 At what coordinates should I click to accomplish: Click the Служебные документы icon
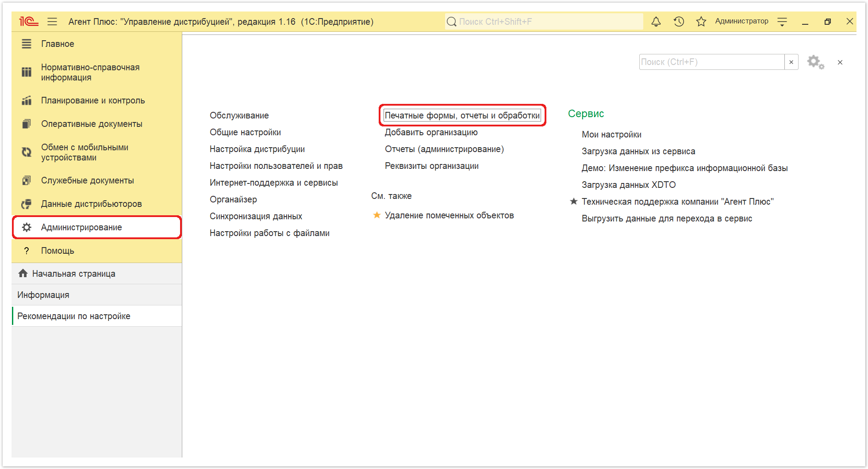point(27,180)
